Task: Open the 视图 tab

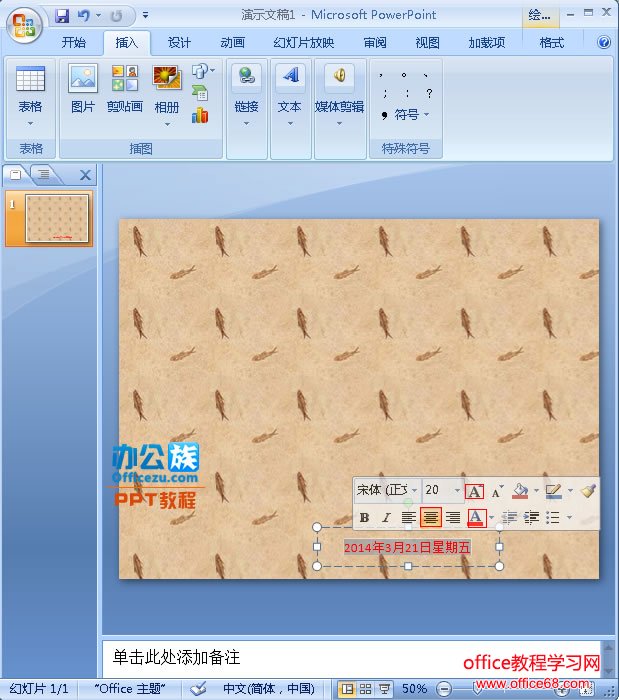Action: pyautogui.click(x=427, y=42)
